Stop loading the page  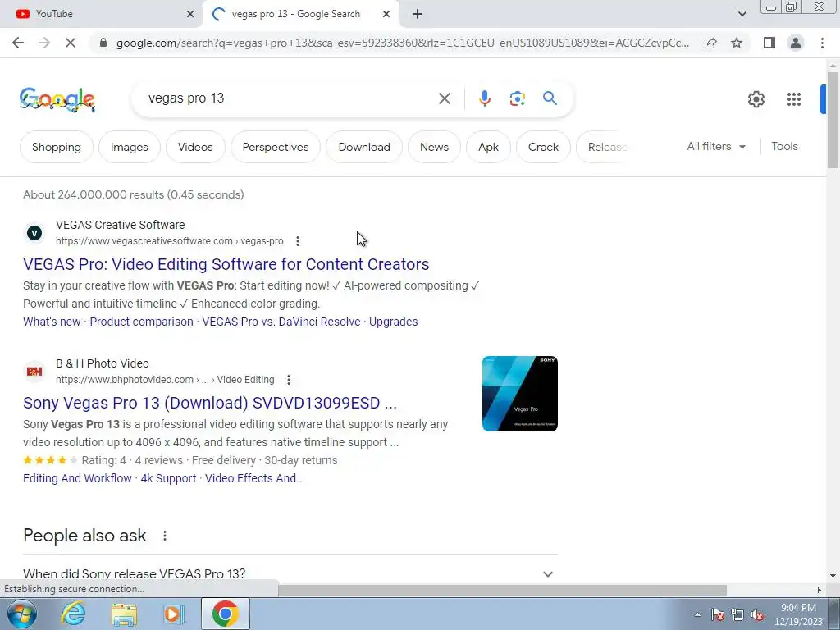pos(71,43)
